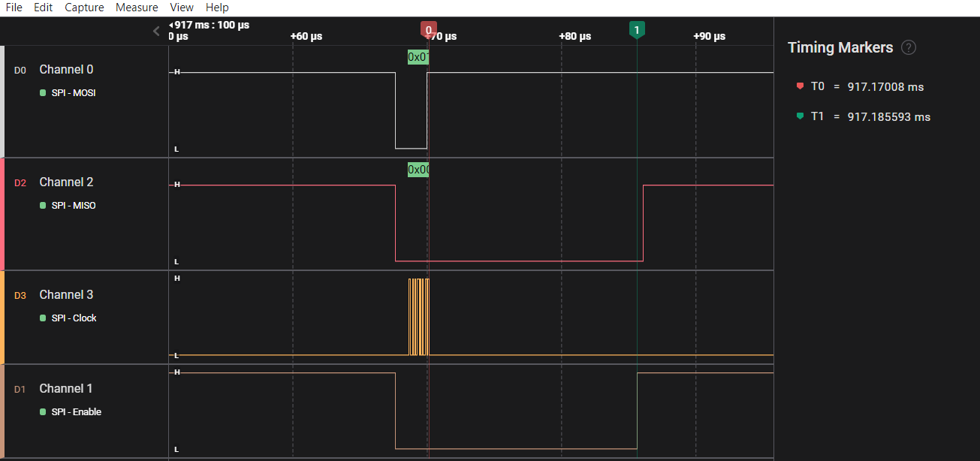
Task: Open the View menu
Action: tap(182, 8)
